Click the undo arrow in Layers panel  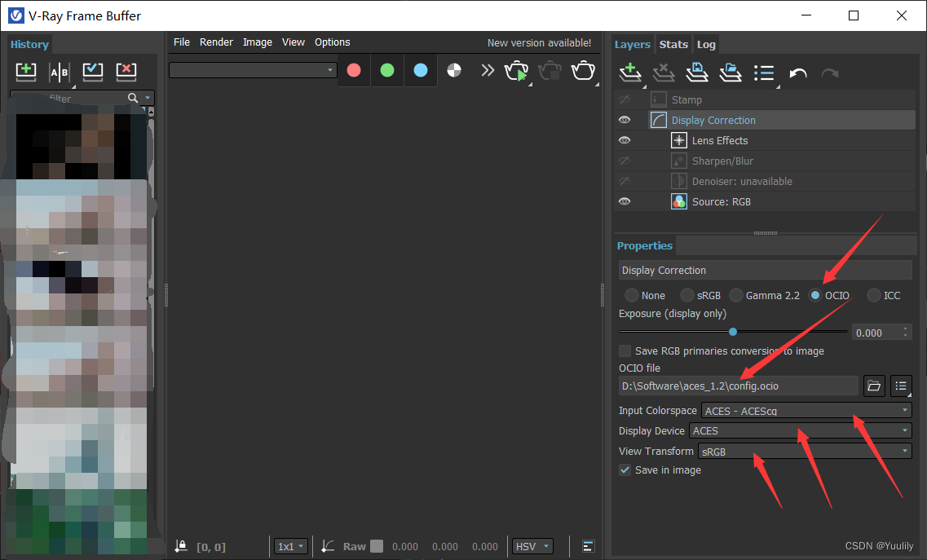pyautogui.click(x=798, y=73)
